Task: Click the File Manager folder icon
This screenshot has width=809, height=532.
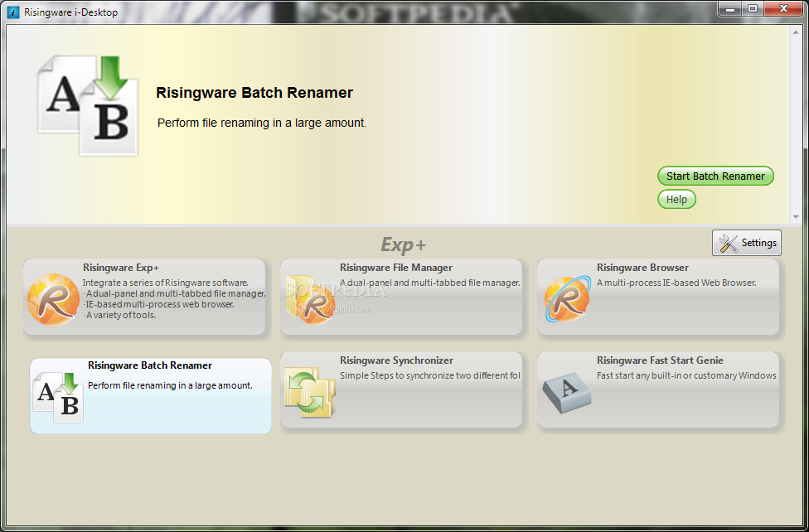Action: click(x=311, y=300)
